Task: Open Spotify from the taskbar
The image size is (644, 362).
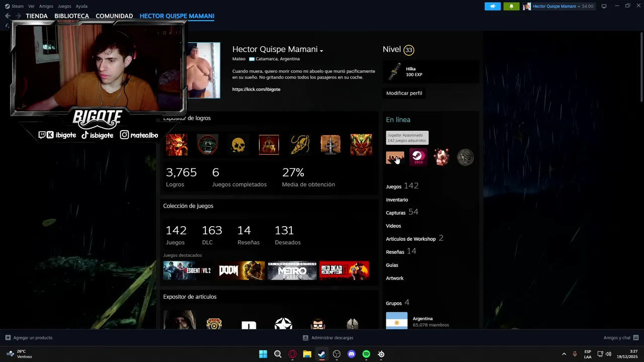Action: click(366, 354)
